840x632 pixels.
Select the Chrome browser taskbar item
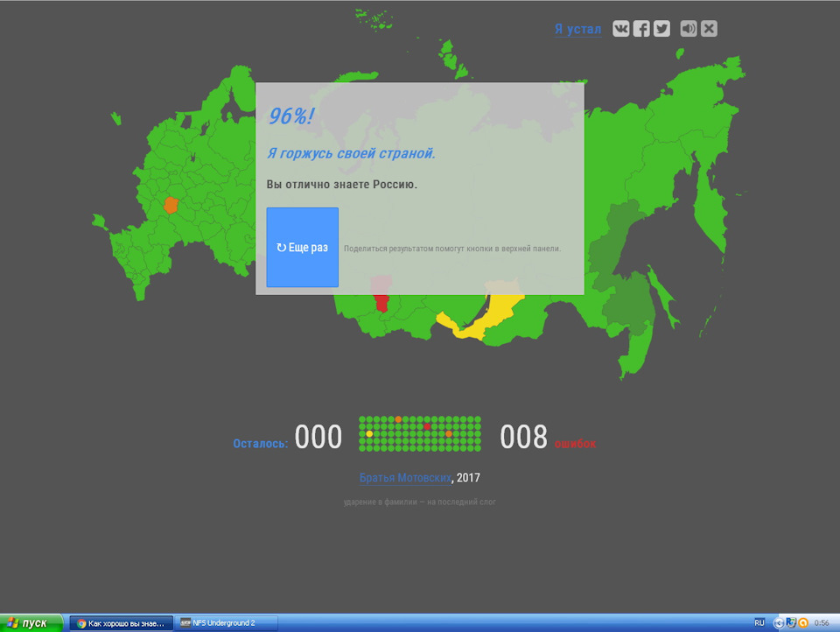(x=121, y=622)
